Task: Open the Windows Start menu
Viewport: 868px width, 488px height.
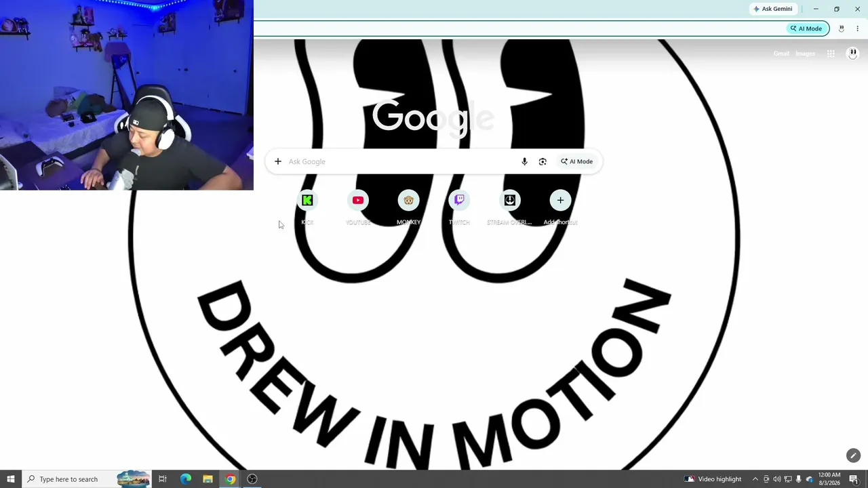Action: pos(11,479)
